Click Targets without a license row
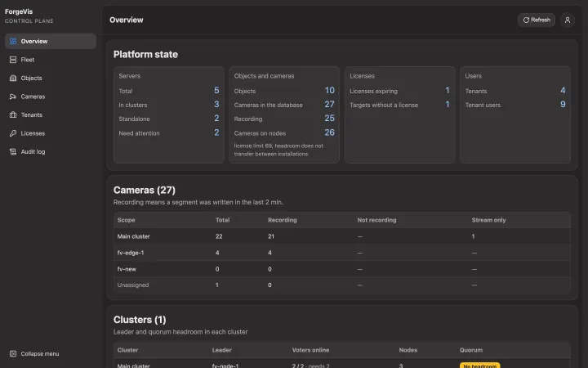Viewport: 588px width, 368px height. (399, 105)
